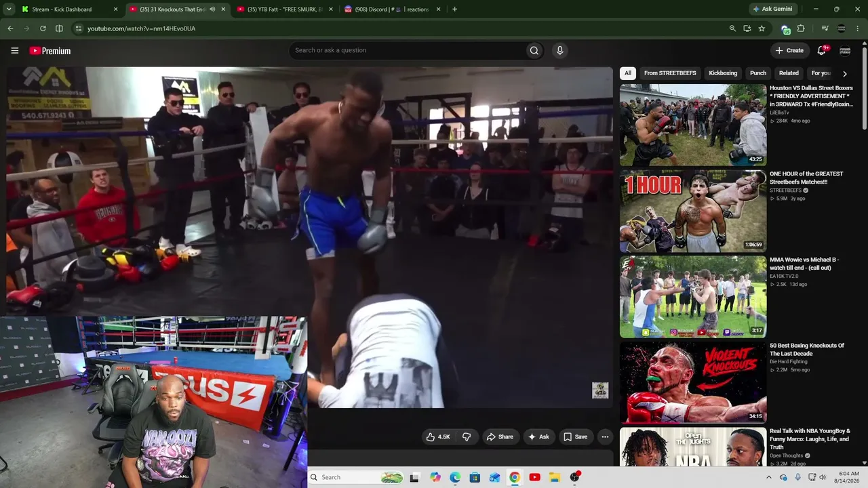Open Microsoft Edge from the taskbar
This screenshot has width=868, height=488.
tap(455, 477)
